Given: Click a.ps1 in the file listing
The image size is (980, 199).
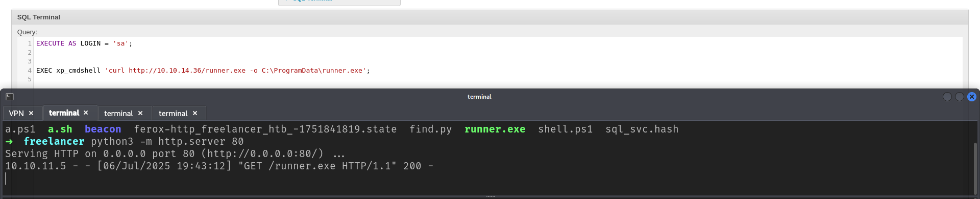Looking at the screenshot, I should (x=20, y=129).
